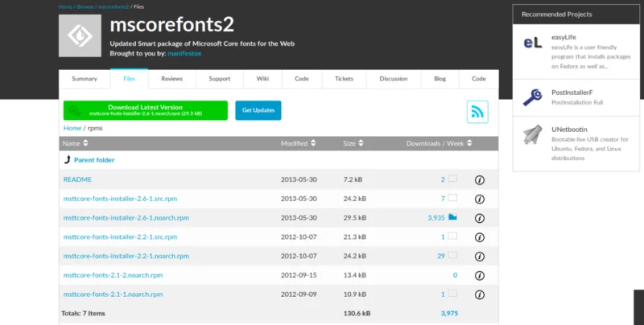Click downloads chart icon for README row
Screen dimensions: 644x325
tap(452, 179)
